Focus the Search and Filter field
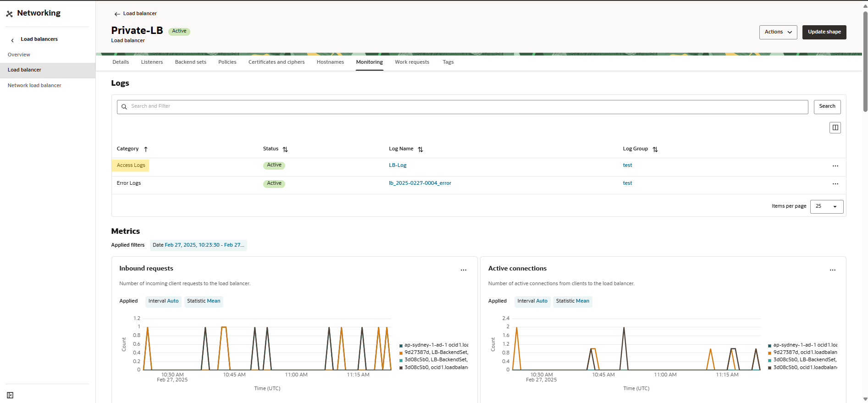 click(x=462, y=106)
